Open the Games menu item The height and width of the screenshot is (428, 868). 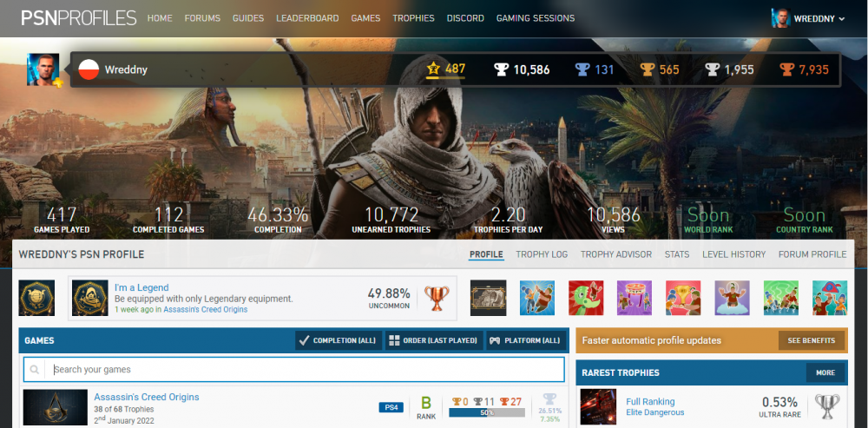coord(365,18)
